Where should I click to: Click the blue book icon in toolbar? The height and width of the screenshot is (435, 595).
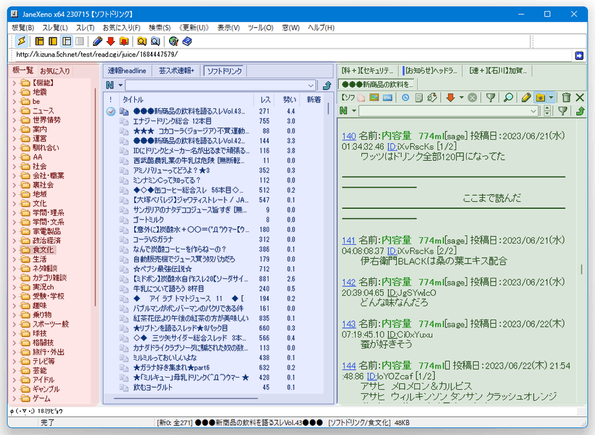click(x=187, y=41)
